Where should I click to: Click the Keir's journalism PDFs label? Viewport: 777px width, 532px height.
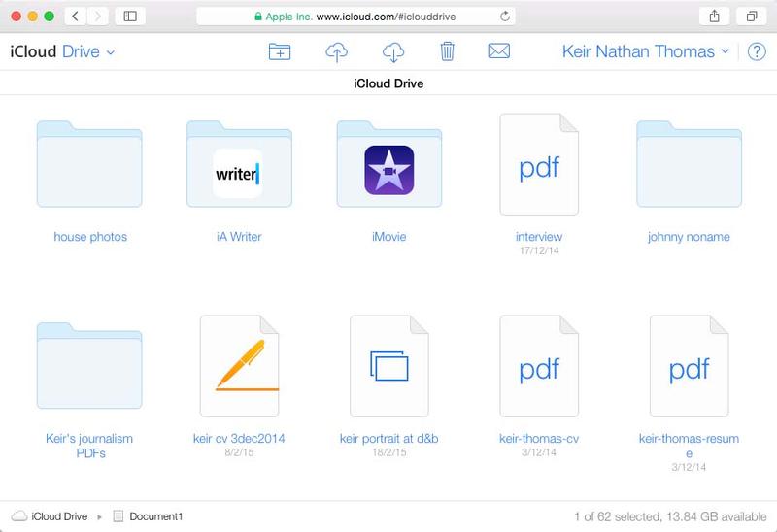pyautogui.click(x=89, y=446)
